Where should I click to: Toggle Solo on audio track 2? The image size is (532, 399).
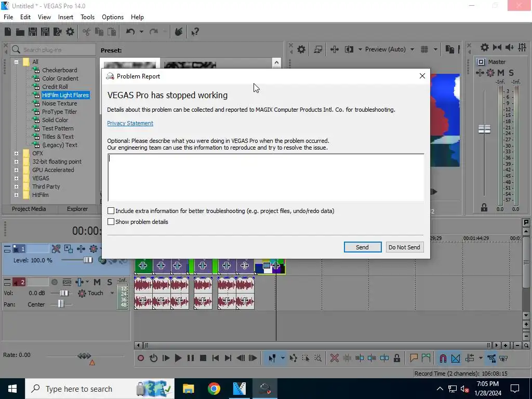[x=109, y=282]
